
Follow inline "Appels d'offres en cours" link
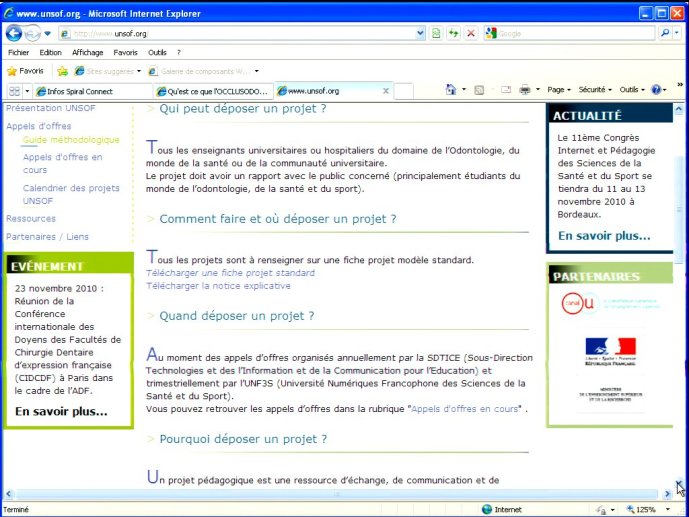coord(464,409)
